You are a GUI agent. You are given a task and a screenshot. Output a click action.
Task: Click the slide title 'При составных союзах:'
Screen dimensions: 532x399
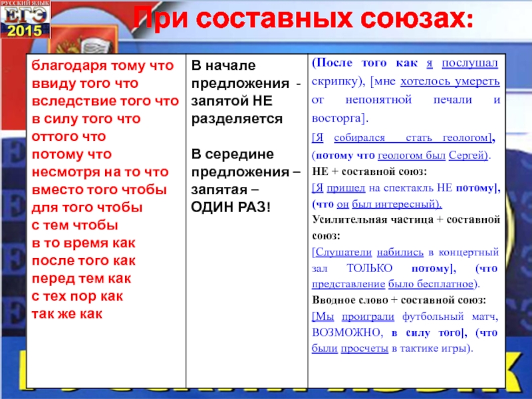tap(303, 18)
